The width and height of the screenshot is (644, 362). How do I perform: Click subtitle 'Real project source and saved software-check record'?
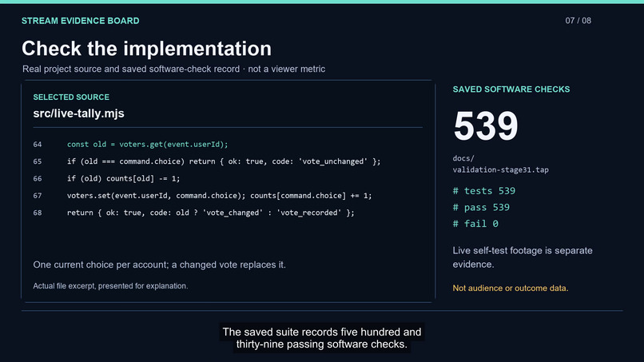[131, 69]
